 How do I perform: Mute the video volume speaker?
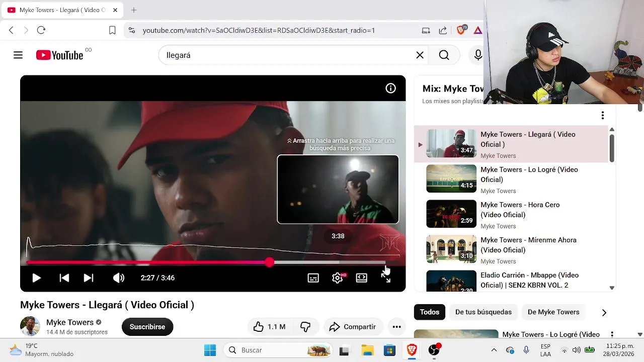pyautogui.click(x=119, y=278)
